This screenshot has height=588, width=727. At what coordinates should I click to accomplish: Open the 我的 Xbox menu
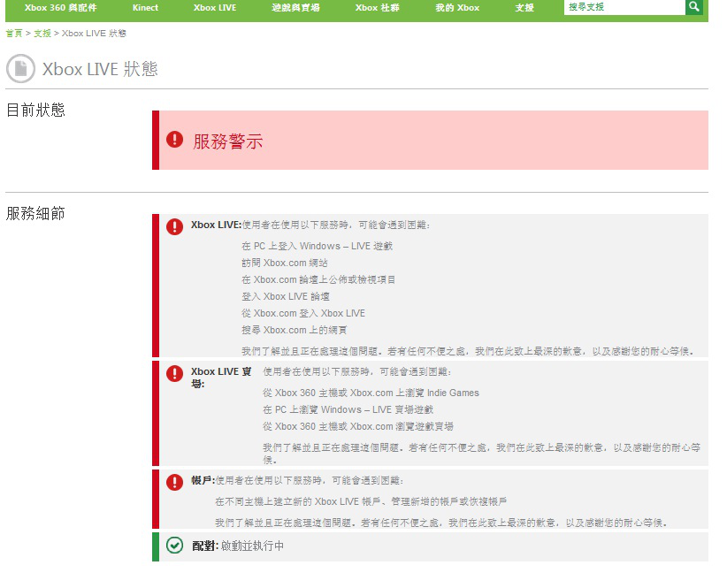(457, 8)
